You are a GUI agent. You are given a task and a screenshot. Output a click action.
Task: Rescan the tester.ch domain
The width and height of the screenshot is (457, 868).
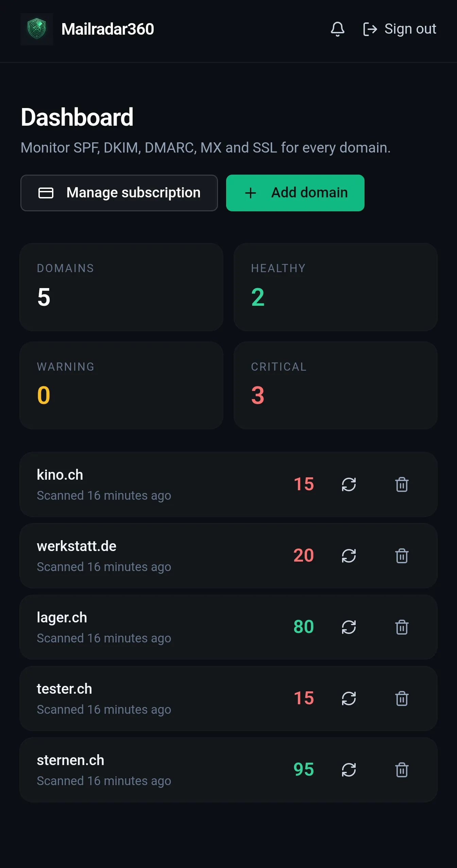(x=349, y=698)
